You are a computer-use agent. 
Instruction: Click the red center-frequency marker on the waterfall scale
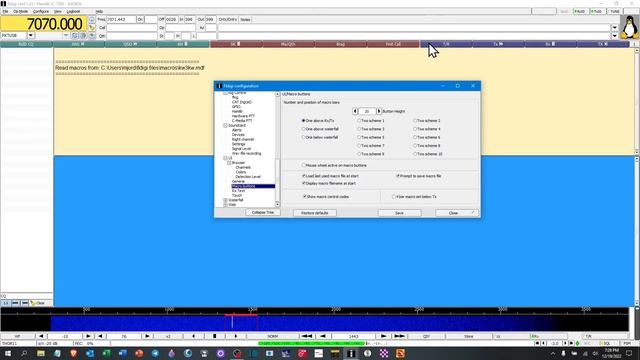pyautogui.click(x=241, y=315)
